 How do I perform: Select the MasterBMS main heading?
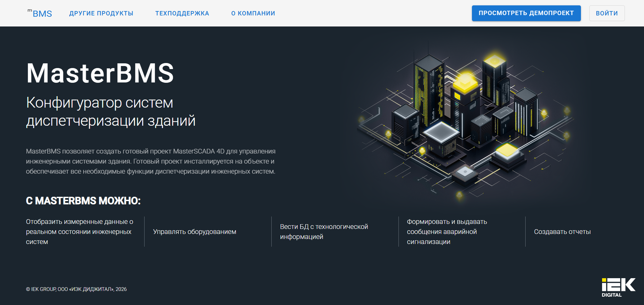(x=100, y=73)
